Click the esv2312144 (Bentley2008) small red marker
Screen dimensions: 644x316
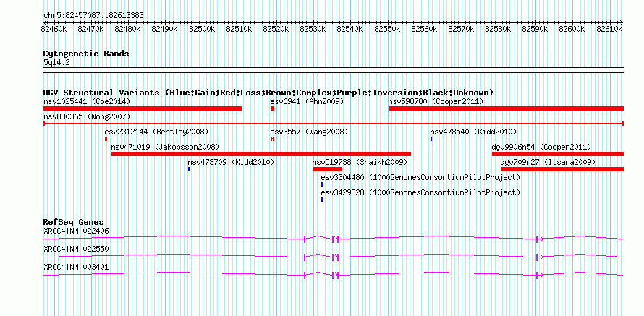(x=106, y=139)
